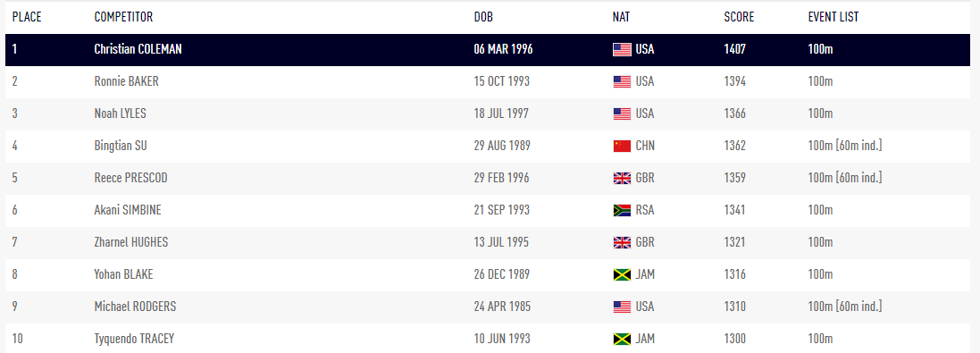Select the PLACE column header
Screen dimensions: 980x353
(x=27, y=18)
